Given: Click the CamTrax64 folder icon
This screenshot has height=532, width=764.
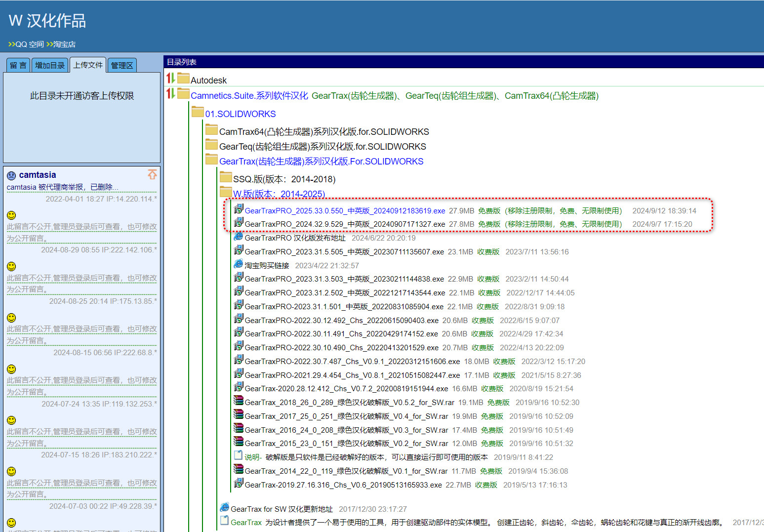Looking at the screenshot, I should coord(211,129).
